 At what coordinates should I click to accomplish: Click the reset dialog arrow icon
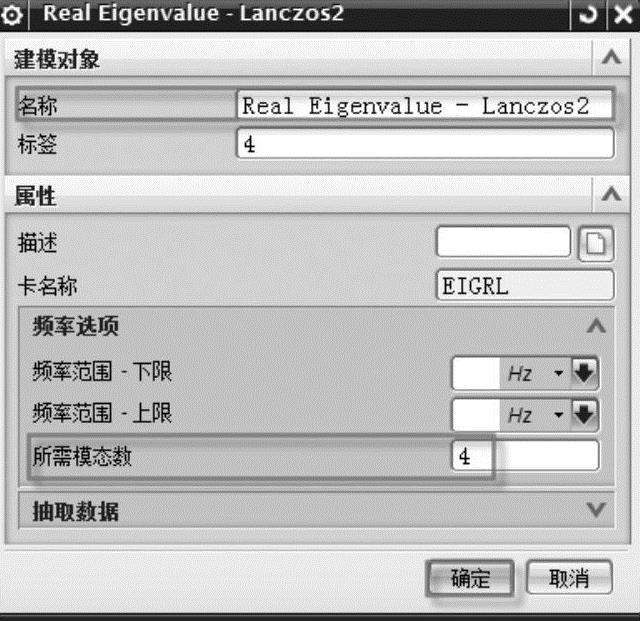pyautogui.click(x=588, y=15)
